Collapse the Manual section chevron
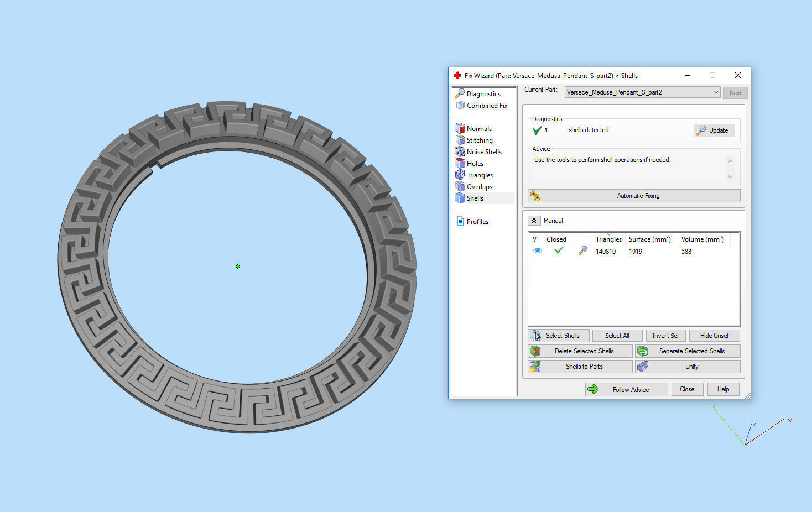This screenshot has width=812, height=512. point(534,221)
